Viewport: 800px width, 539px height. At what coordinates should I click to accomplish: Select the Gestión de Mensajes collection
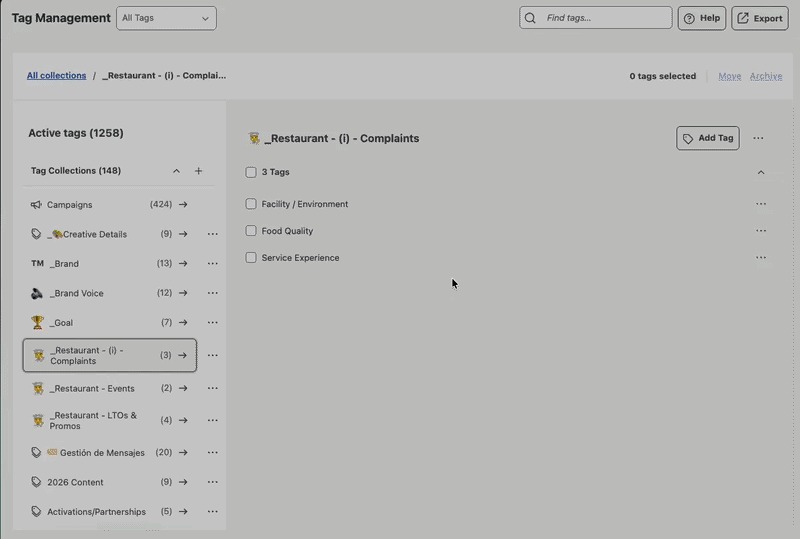(102, 453)
